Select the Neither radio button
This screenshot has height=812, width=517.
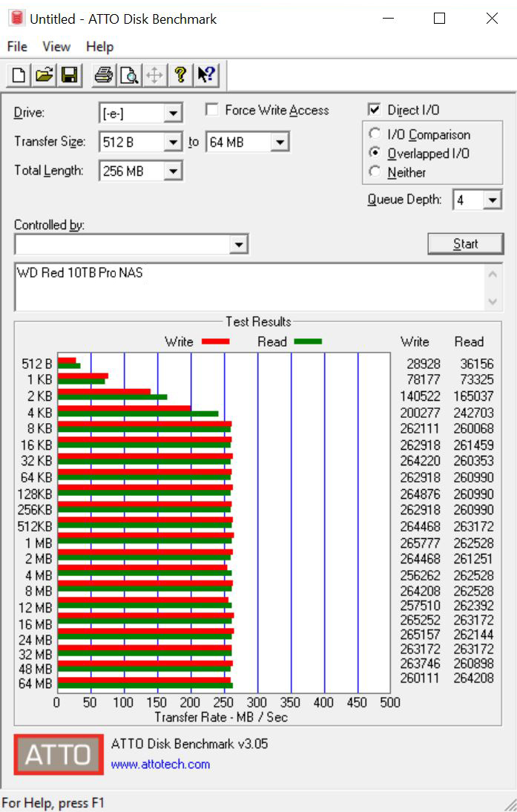point(375,171)
